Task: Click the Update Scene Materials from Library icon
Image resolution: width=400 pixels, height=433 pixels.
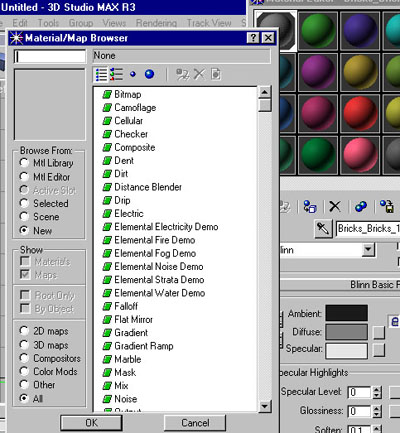Action: coord(182,74)
